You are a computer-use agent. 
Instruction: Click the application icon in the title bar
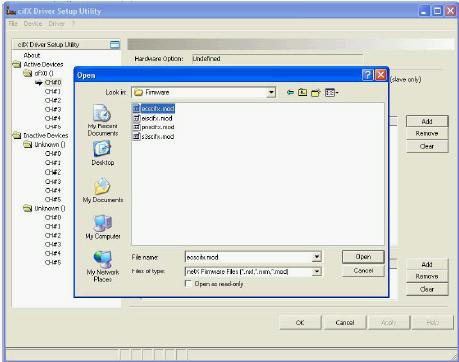[x=11, y=11]
